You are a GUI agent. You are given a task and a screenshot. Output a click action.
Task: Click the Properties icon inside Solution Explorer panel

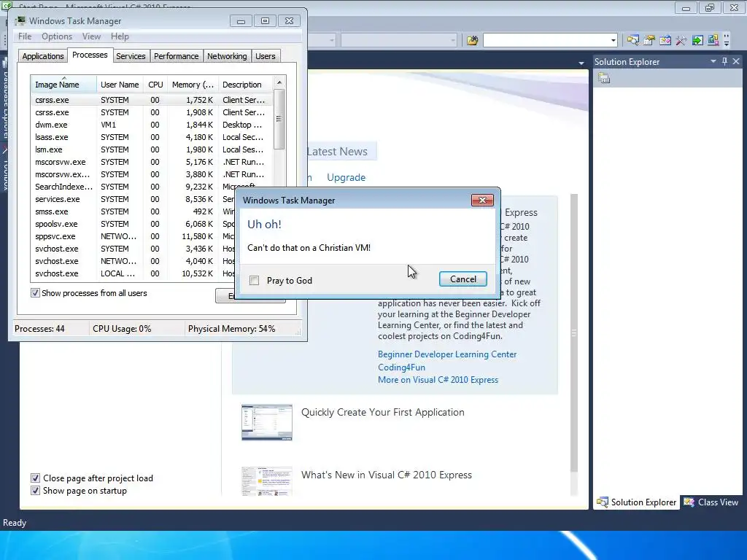604,78
